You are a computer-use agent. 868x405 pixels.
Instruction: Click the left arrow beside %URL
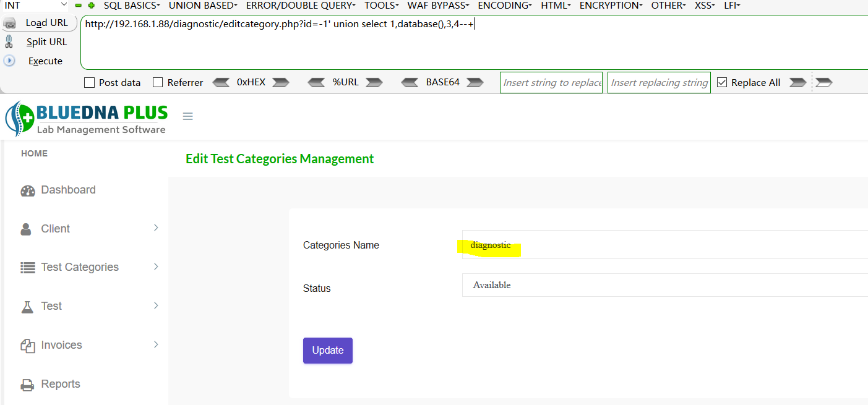click(x=316, y=82)
